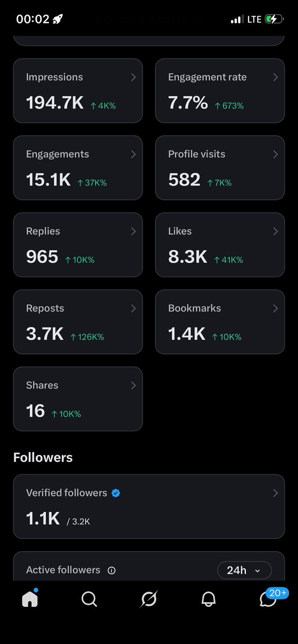Open the 24h time range dropdown
298x644 pixels.
[x=245, y=570]
